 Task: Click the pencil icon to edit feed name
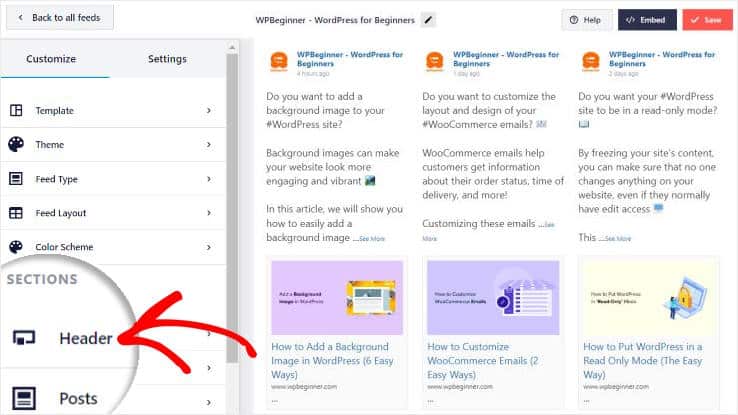pos(428,20)
